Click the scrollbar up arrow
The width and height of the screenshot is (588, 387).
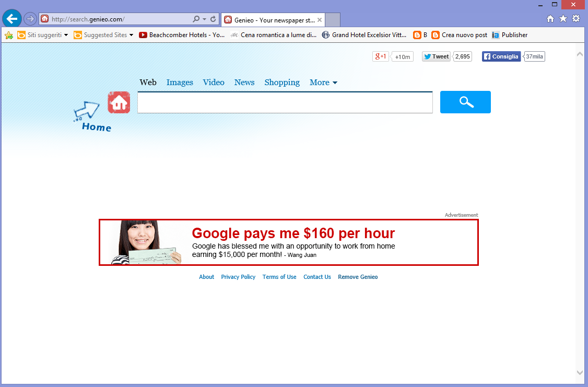[580, 54]
